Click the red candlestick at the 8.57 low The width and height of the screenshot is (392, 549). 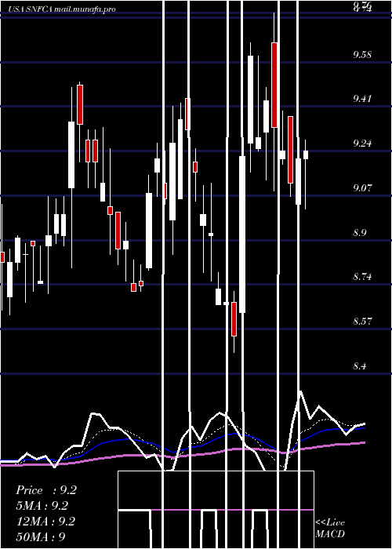(234, 319)
